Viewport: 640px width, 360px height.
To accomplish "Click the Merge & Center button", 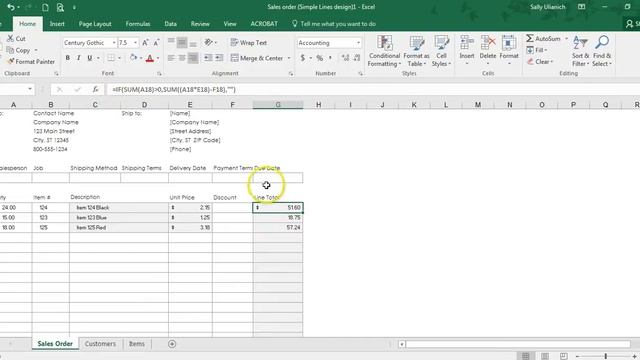I will (257, 58).
